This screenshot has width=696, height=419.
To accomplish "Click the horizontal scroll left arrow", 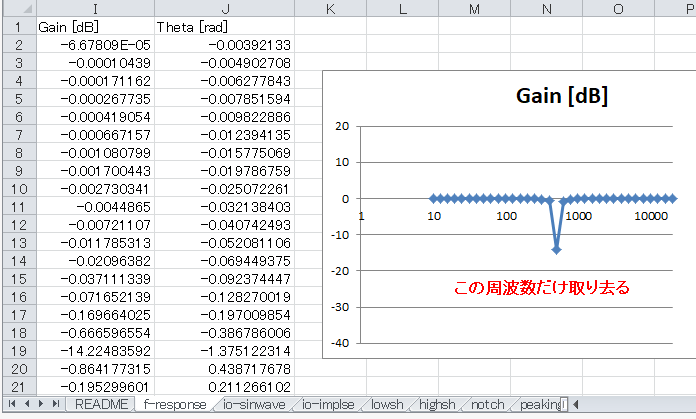I will (x=576, y=404).
